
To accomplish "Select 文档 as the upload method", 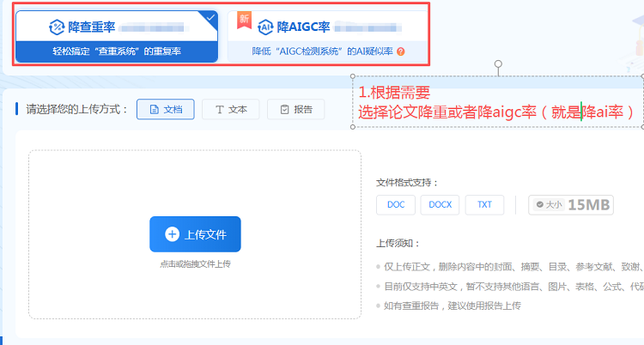I will tap(165, 110).
